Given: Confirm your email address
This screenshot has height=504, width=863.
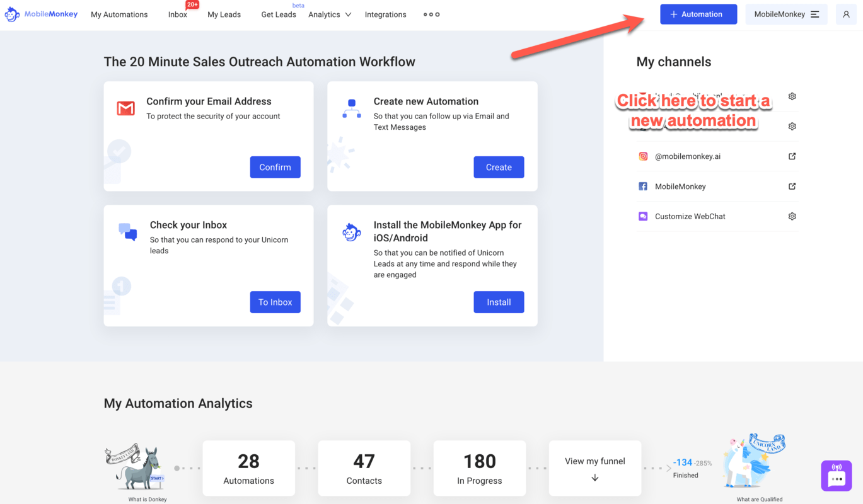Looking at the screenshot, I should 275,167.
